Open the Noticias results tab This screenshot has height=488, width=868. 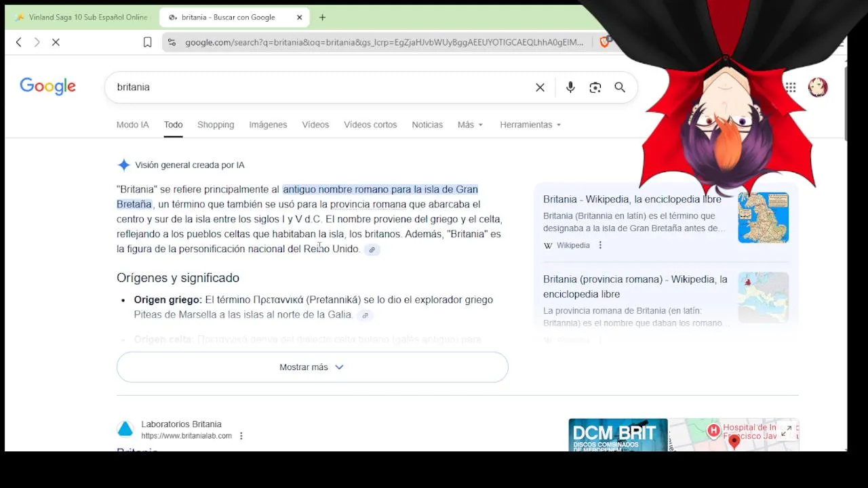pos(427,125)
